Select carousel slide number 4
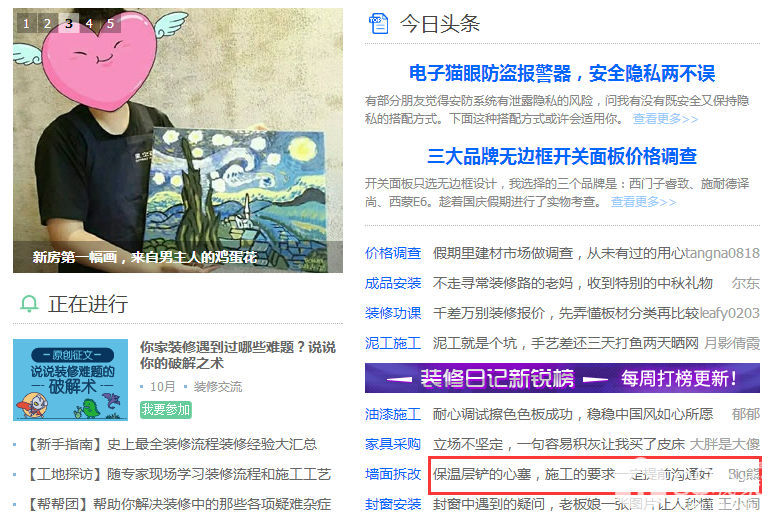This screenshot has width=770, height=518. tap(89, 23)
